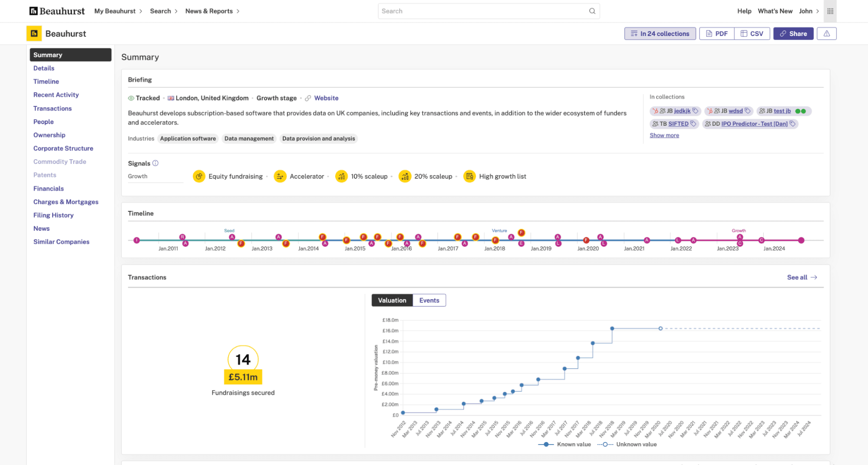
Task: Click the 20% scaleup signal icon
Action: pos(405,176)
